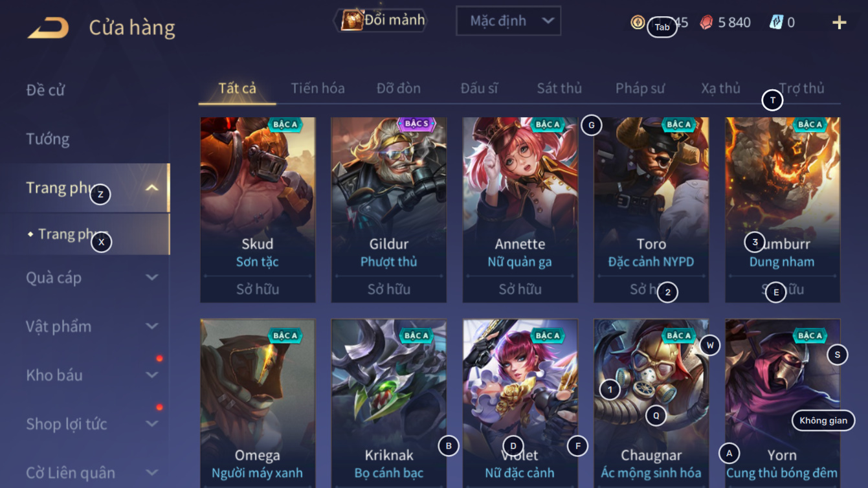868x488 pixels.
Task: Collapse the Trang phục sidebar section
Action: click(151, 188)
